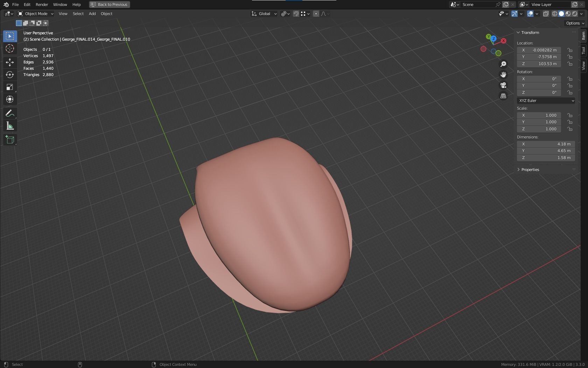The width and height of the screenshot is (588, 368).
Task: Click the Scale Z value field
Action: (539, 129)
